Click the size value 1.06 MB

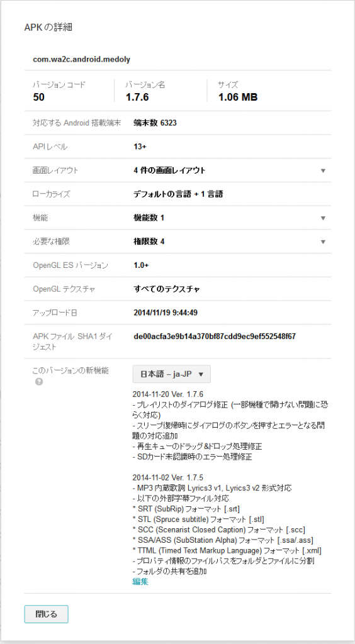point(238,97)
